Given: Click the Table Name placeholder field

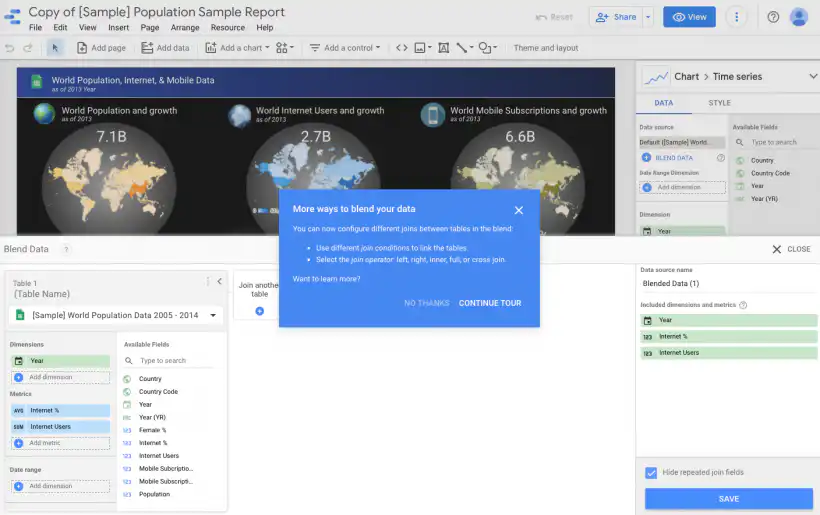Looking at the screenshot, I should click(42, 294).
